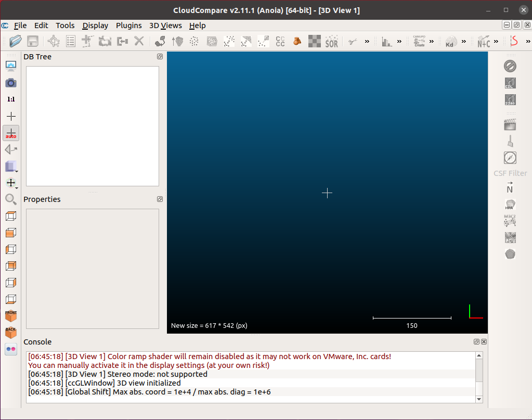This screenshot has height=420, width=532.
Task: Set the FRONT isometric cube view
Action: [11, 316]
